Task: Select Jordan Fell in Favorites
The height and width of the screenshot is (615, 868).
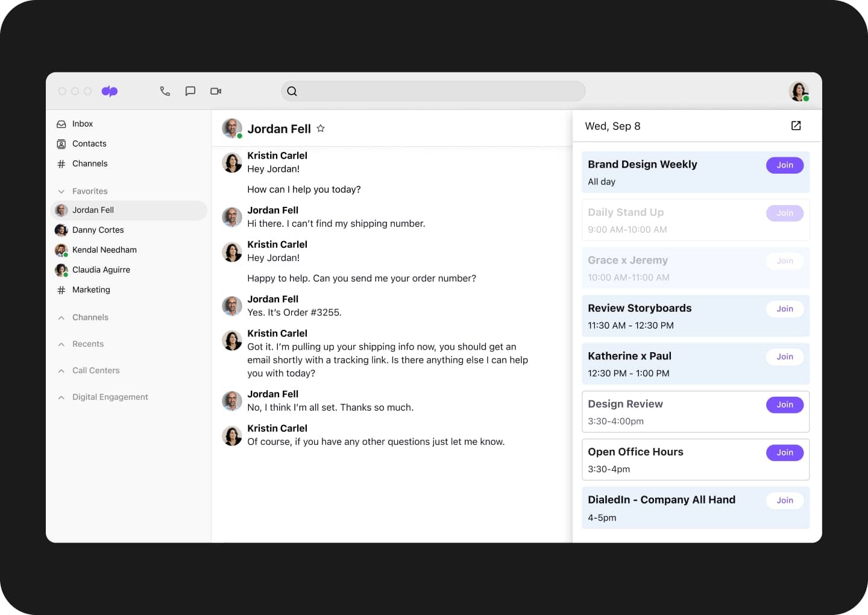Action: (x=129, y=210)
